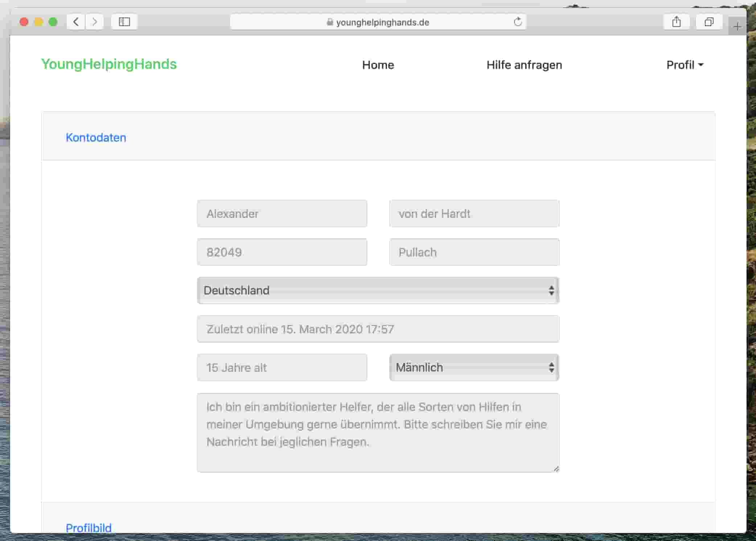Click the forward navigation arrow
756x541 pixels.
94,22
